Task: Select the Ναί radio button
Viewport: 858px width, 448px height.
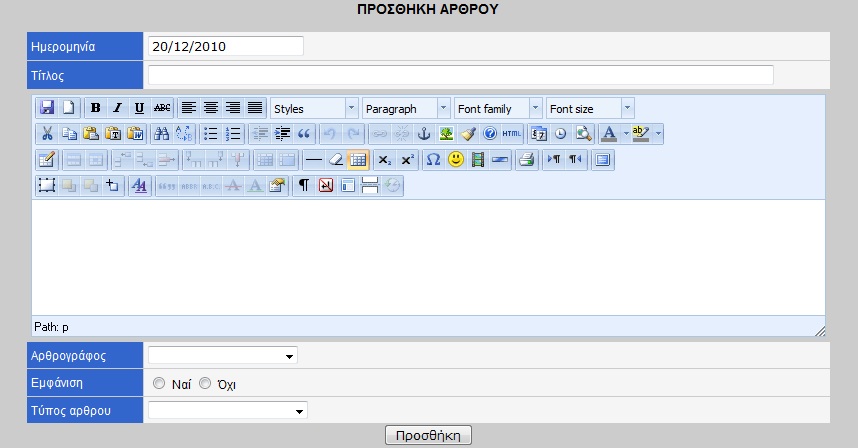Action: (x=159, y=383)
